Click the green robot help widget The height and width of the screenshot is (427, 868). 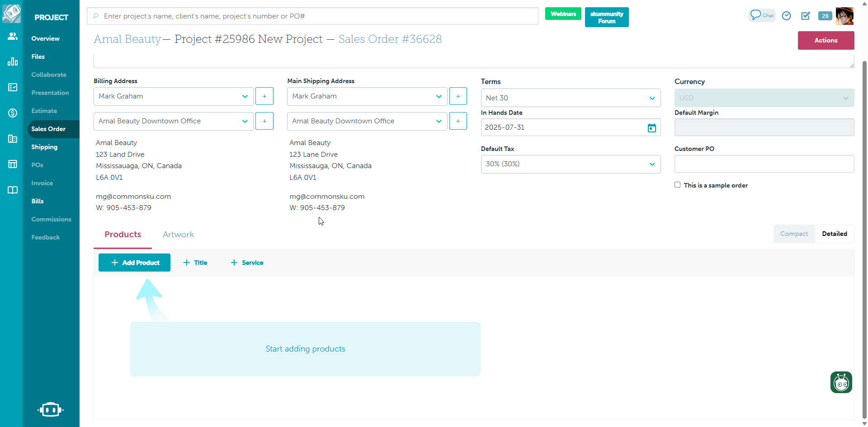coord(841,382)
